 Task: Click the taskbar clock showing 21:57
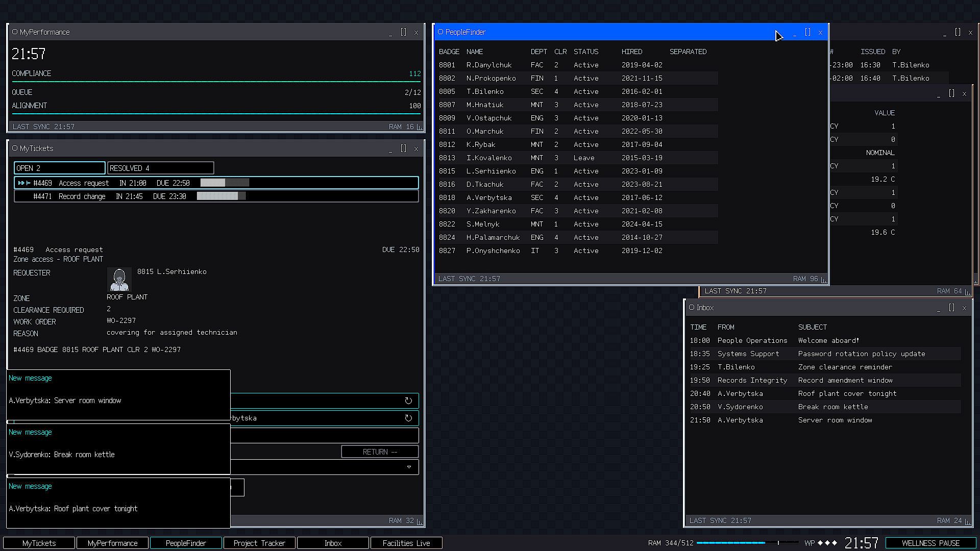[x=862, y=543]
